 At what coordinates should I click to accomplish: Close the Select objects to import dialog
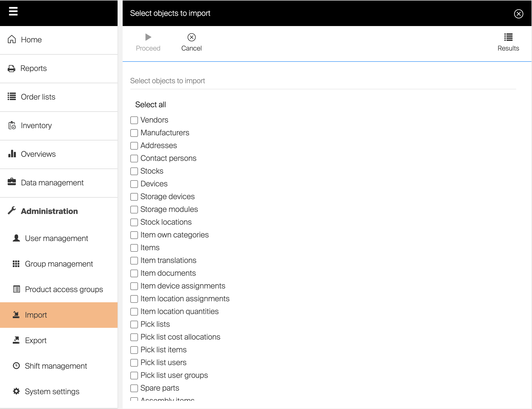tap(518, 14)
